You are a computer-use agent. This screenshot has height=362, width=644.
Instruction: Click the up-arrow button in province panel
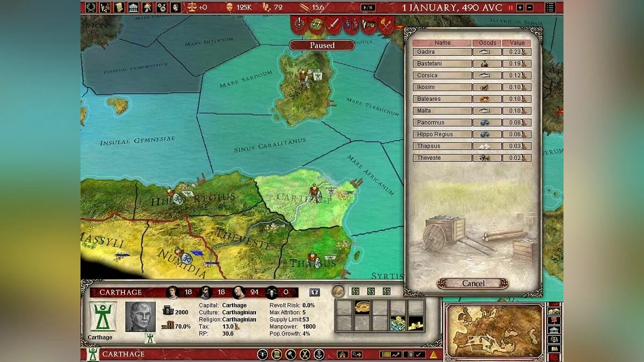pyautogui.click(x=314, y=292)
